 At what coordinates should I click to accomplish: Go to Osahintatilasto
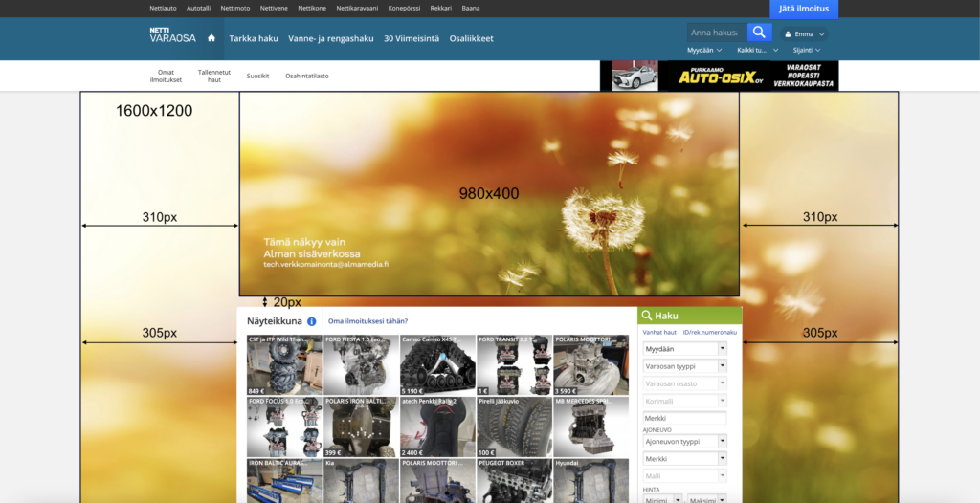tap(307, 76)
